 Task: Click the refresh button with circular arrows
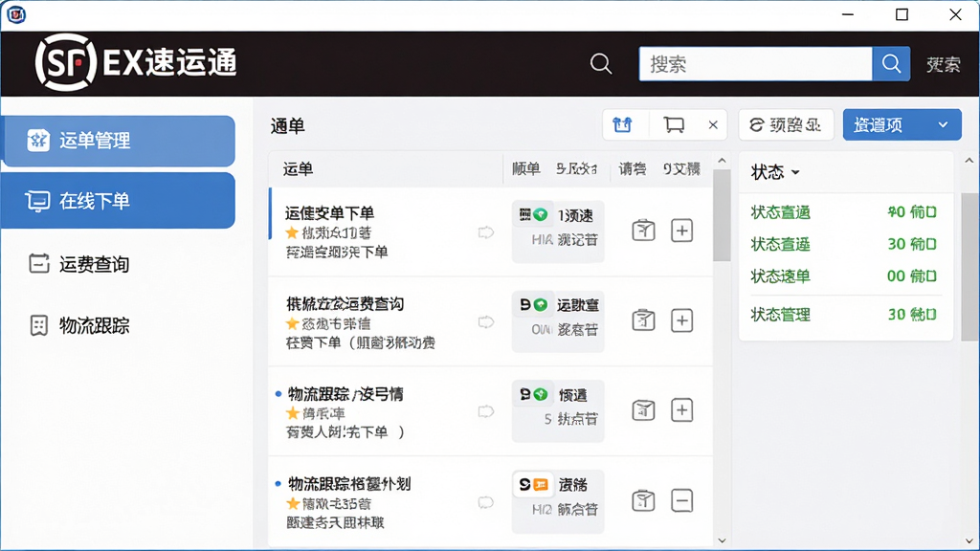click(x=787, y=125)
